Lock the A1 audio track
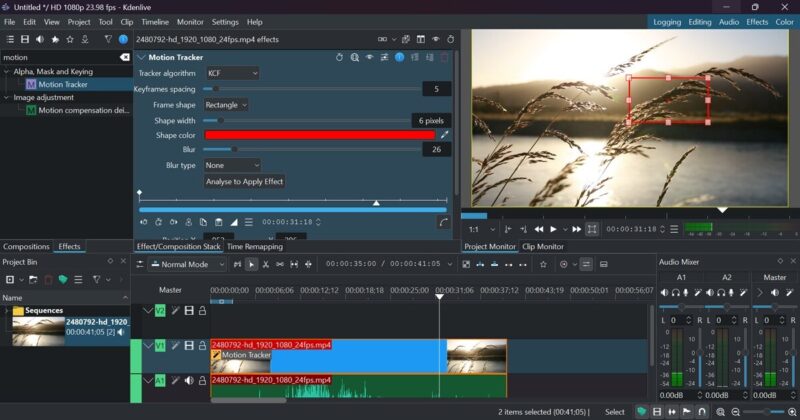Screen dimensions: 800x420 tap(203, 381)
